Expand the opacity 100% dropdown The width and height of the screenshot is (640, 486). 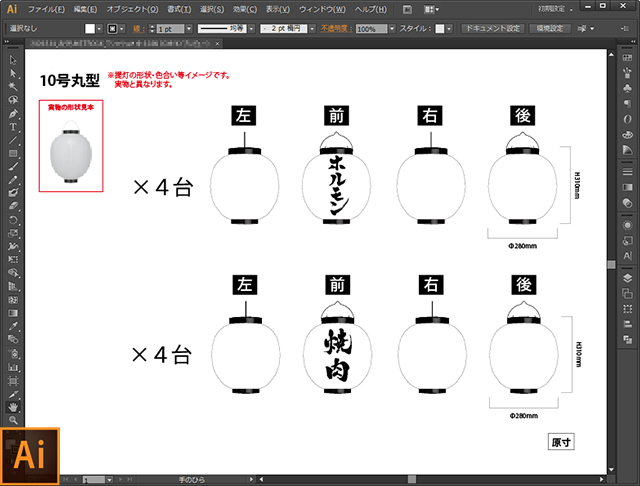coord(392,29)
